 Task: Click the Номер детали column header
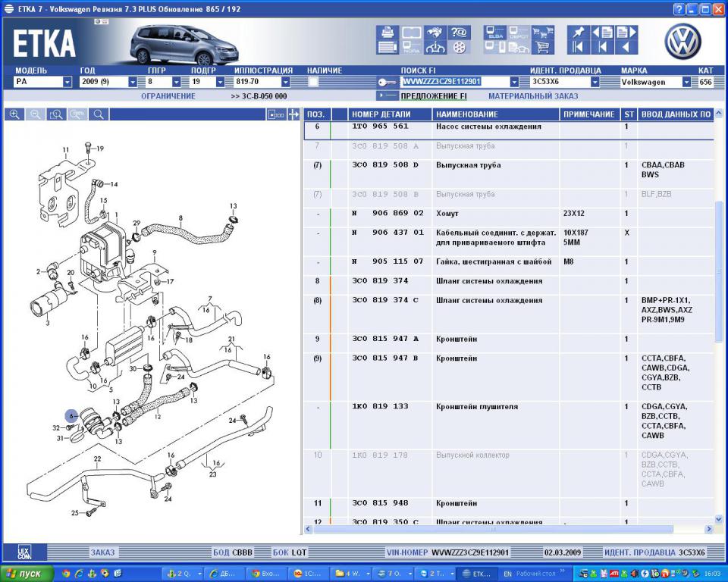pyautogui.click(x=389, y=114)
